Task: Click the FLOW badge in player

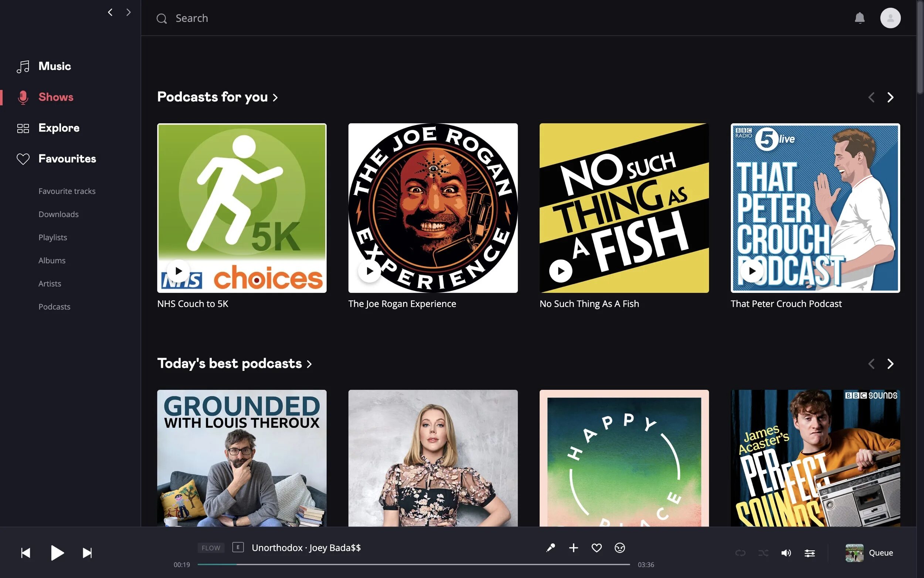Action: tap(211, 548)
